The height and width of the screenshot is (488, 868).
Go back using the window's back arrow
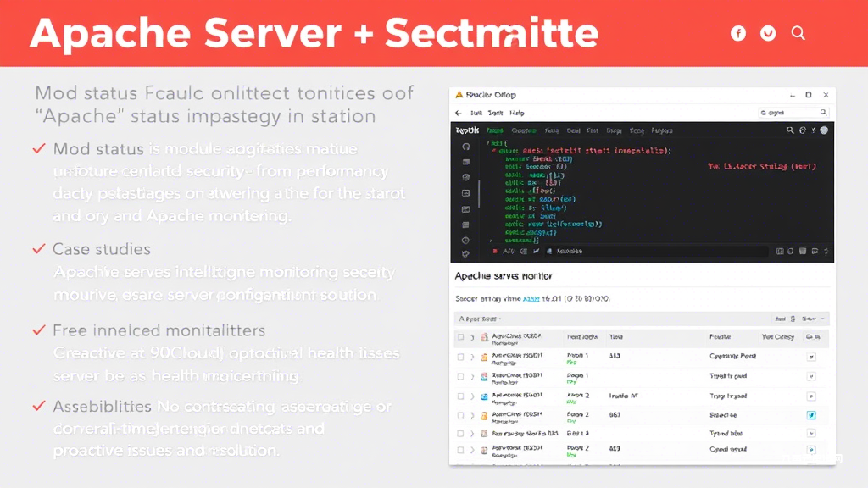pyautogui.click(x=459, y=113)
